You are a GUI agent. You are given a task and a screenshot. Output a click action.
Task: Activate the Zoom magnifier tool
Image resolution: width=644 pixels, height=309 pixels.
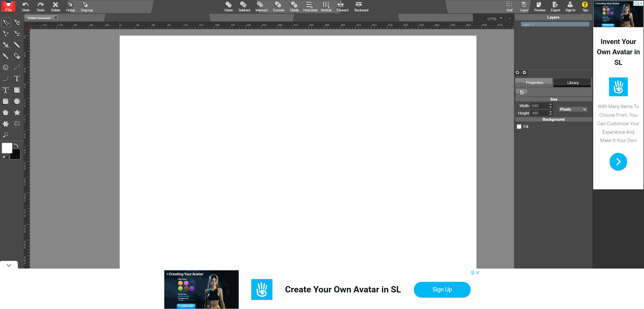pyautogui.click(x=5, y=135)
